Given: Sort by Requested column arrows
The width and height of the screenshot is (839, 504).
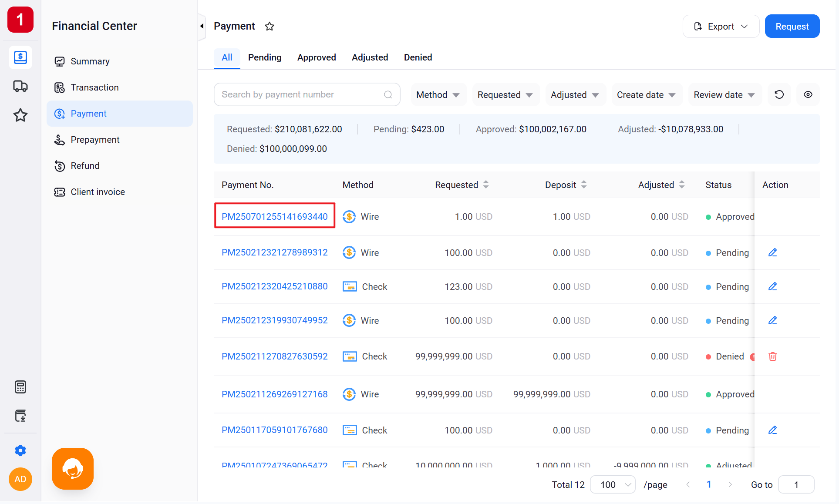Looking at the screenshot, I should click(x=486, y=185).
